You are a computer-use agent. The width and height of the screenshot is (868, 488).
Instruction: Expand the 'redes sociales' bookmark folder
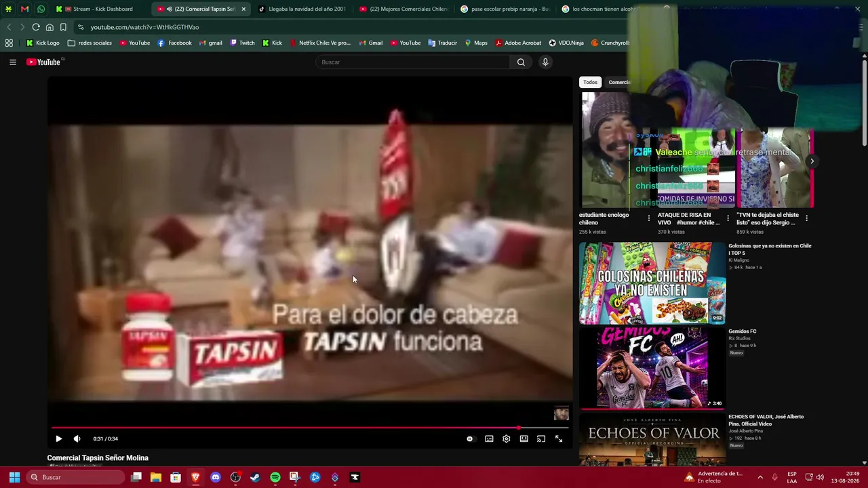point(90,43)
